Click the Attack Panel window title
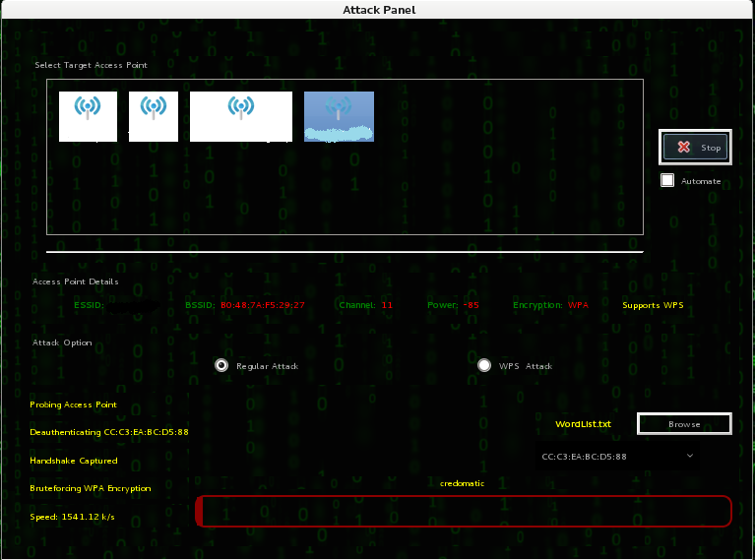 point(379,10)
